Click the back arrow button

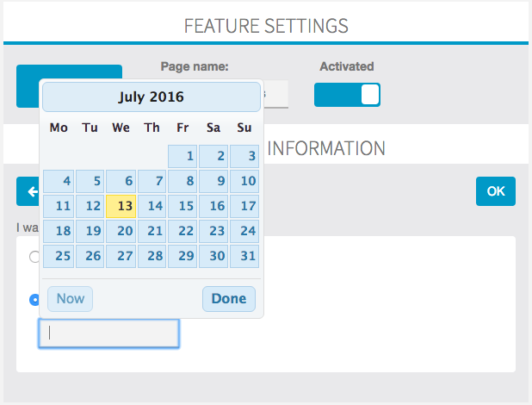coord(28,191)
